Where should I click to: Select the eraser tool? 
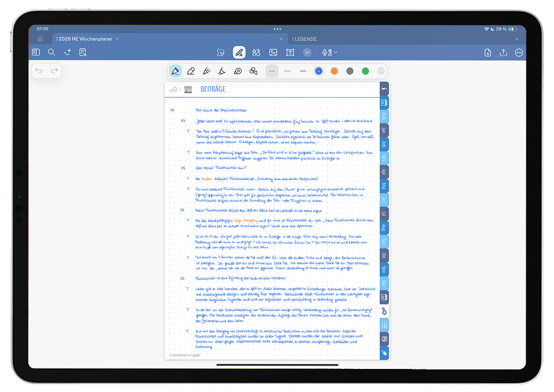191,71
